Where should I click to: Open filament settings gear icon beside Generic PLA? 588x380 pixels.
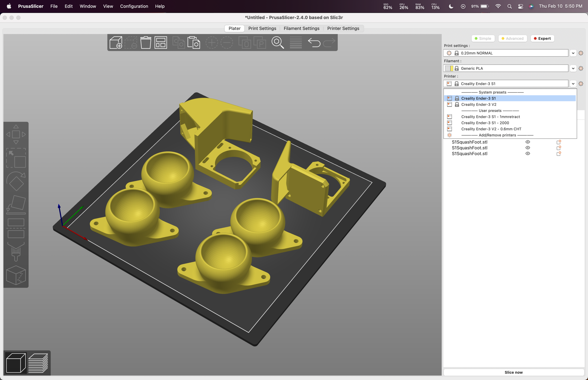click(x=581, y=68)
